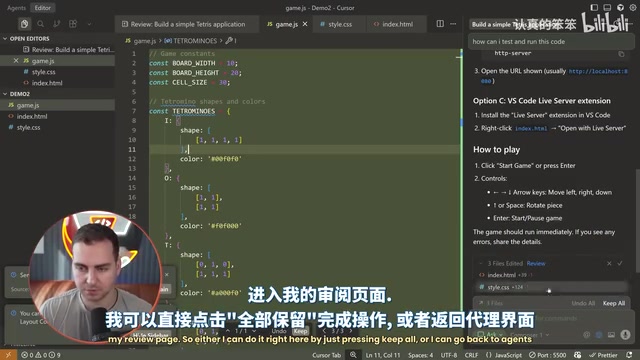Viewport: 640px width, 360px height.
Task: Open index.html +39 in the edited files list
Action: pos(551,275)
